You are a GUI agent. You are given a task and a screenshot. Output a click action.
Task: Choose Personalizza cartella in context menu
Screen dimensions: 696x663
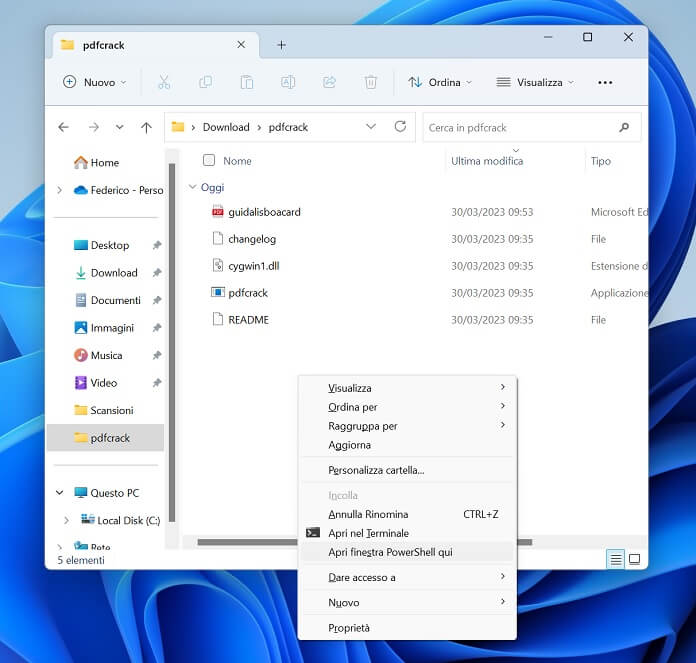tap(407, 470)
